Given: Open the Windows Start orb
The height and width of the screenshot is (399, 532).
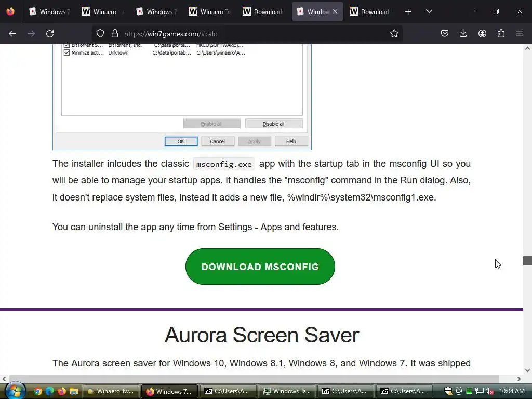Looking at the screenshot, I should (15, 391).
